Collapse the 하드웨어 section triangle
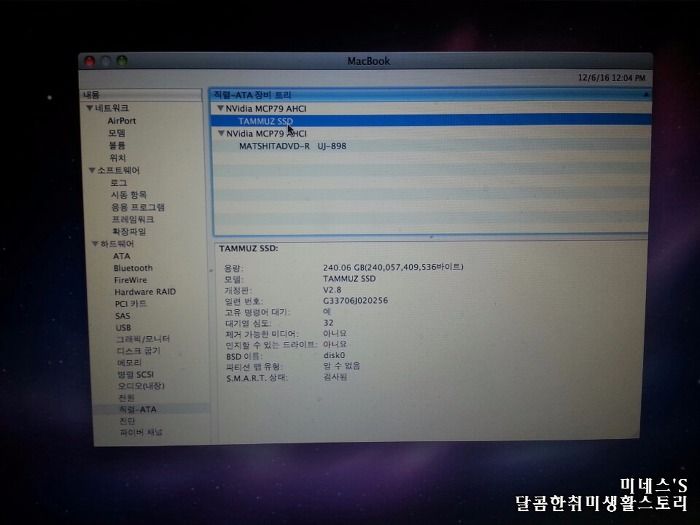 tap(95, 244)
